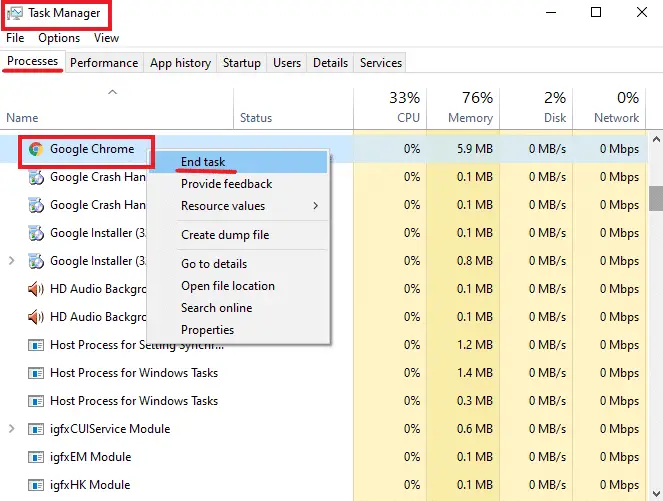Viewport: 663px width, 501px height.
Task: Choose End task in the context menu
Action: click(x=238, y=162)
